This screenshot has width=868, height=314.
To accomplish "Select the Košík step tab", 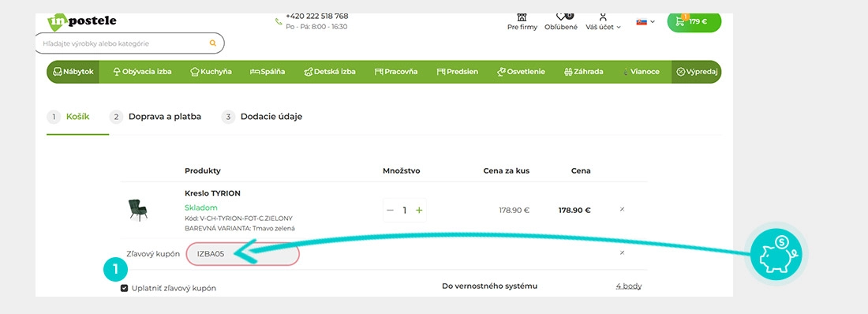I will point(69,117).
